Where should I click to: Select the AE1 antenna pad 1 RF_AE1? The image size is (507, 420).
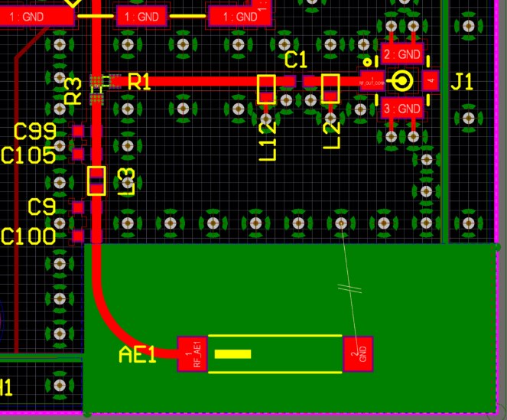[x=192, y=353]
